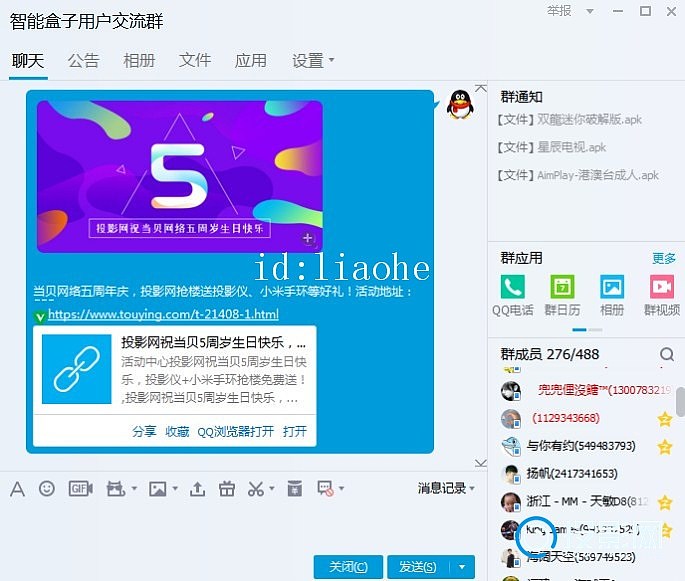Open the touying.com activity link

[x=163, y=314]
